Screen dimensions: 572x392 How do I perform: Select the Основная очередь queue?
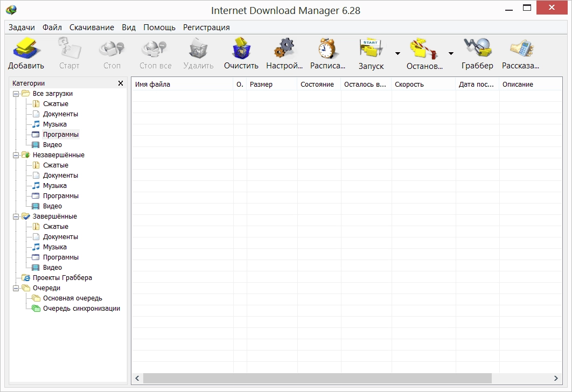tap(72, 298)
